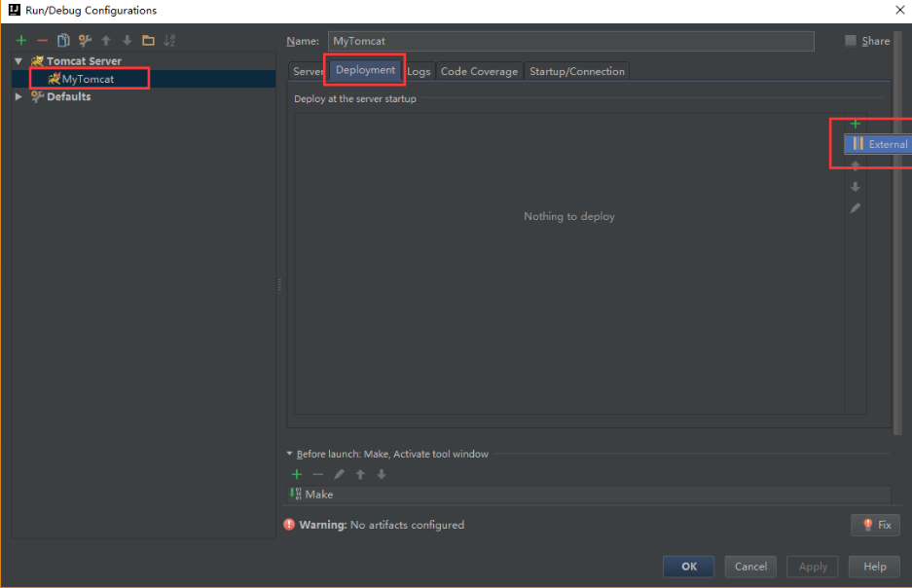Collapse the Before launch section
The width and height of the screenshot is (912, 588).
pyautogui.click(x=290, y=453)
